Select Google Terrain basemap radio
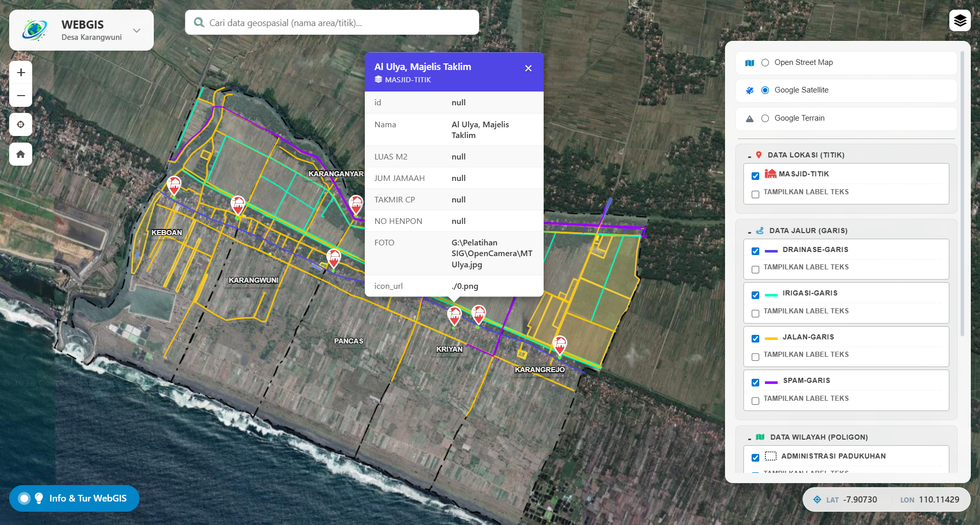Screen dimensions: 980x525 click(765, 119)
